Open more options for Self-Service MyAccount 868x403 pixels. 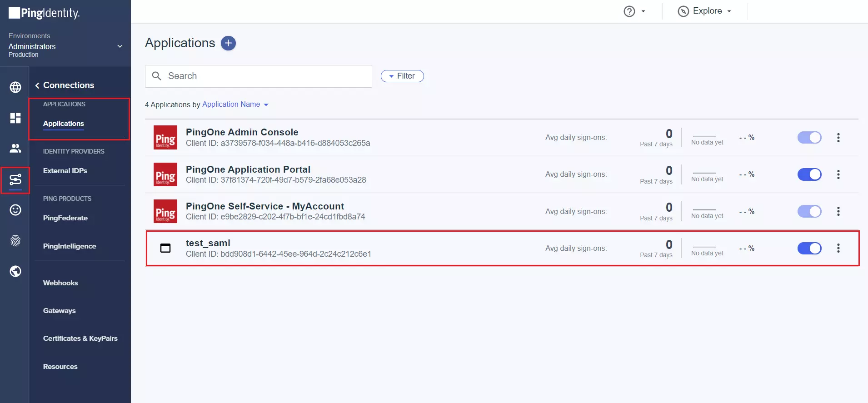click(838, 211)
